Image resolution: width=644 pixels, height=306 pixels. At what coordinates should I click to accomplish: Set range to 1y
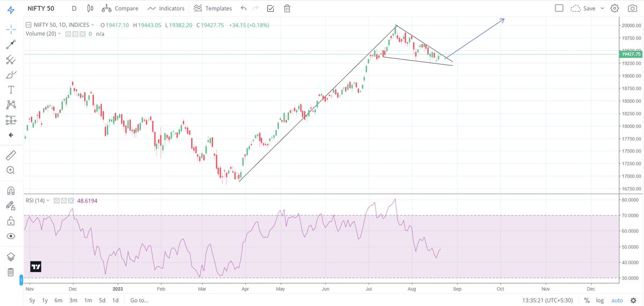tap(45, 300)
